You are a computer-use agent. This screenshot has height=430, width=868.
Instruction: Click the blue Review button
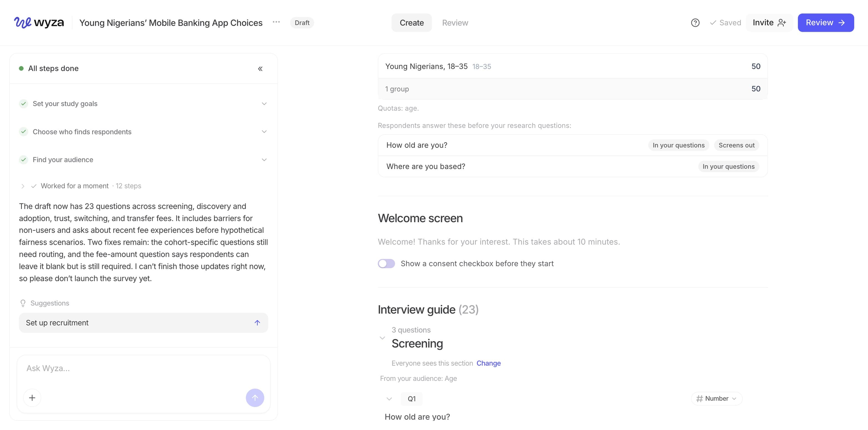[x=826, y=23]
